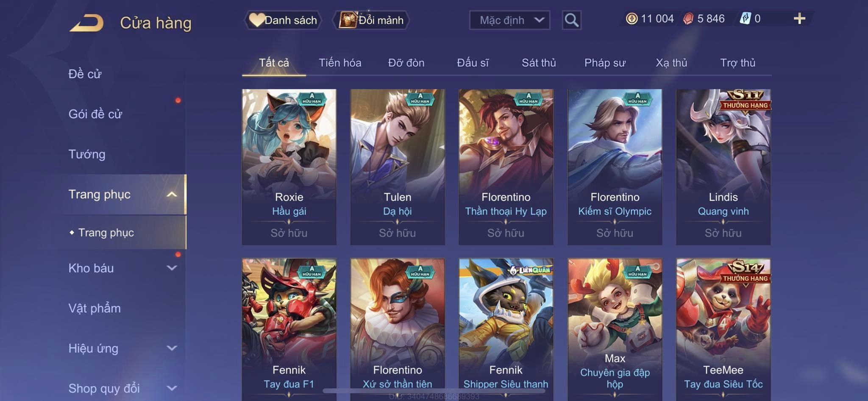Open the Mặc định sort dropdown

click(509, 20)
